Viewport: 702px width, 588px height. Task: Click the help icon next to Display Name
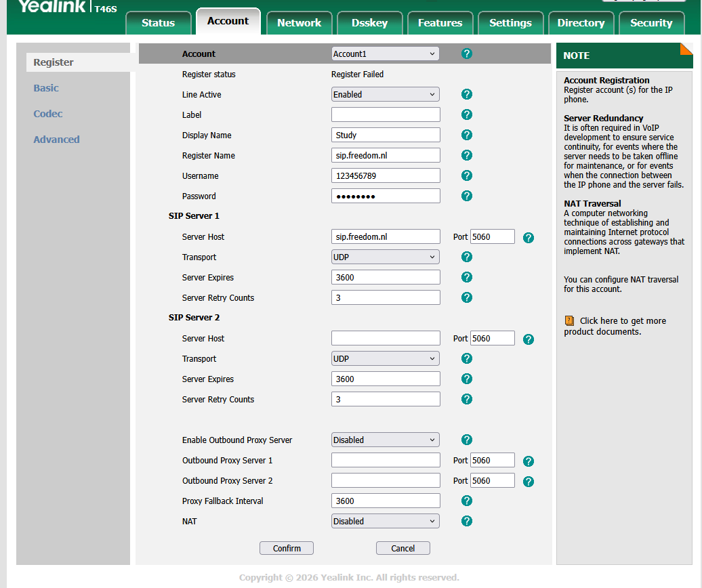click(466, 135)
